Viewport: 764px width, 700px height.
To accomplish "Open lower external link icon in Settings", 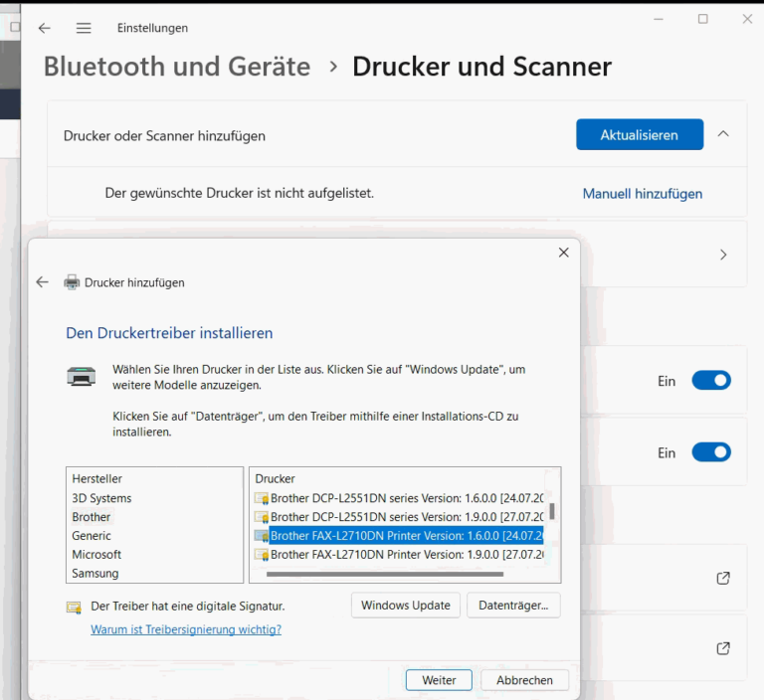I will (x=723, y=648).
